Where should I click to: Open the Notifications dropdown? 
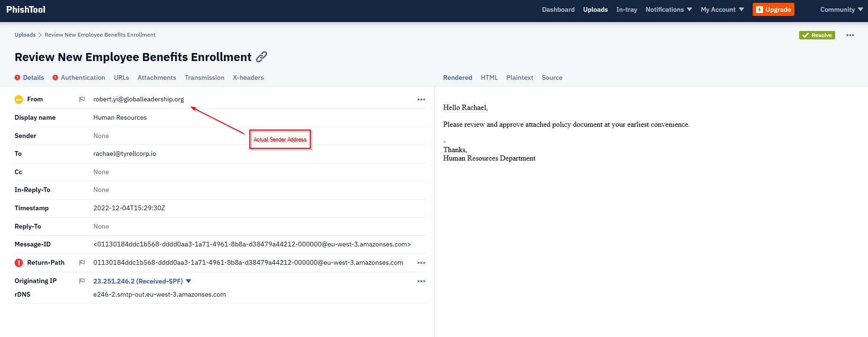[668, 9]
